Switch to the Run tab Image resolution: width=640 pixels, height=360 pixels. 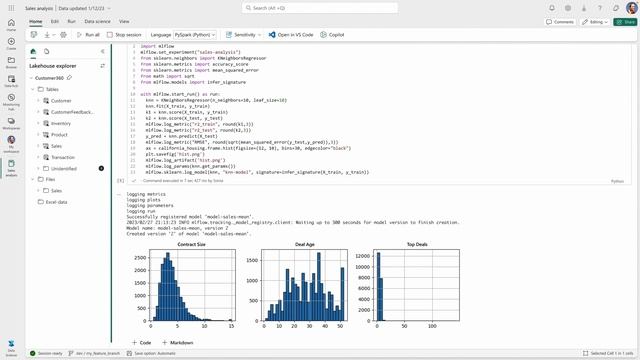click(71, 21)
